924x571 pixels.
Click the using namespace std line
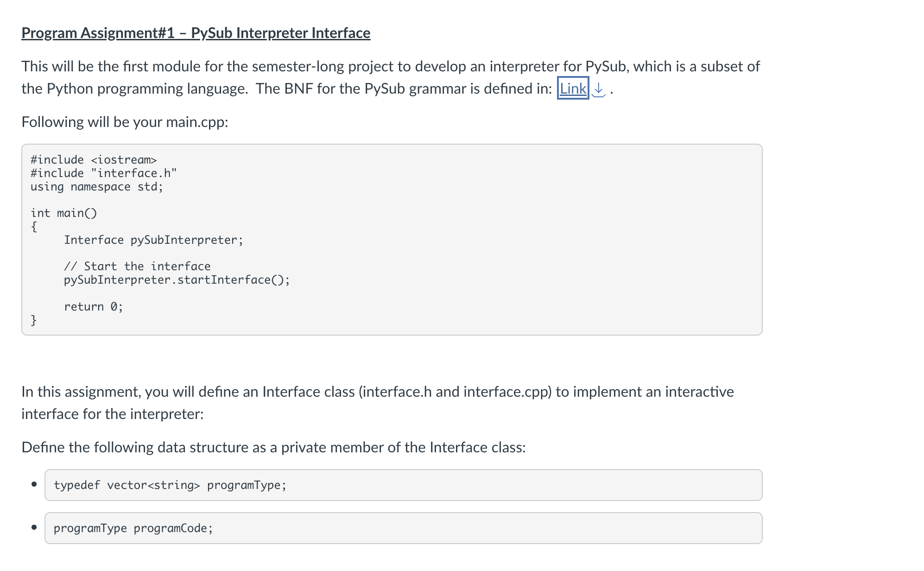96,187
